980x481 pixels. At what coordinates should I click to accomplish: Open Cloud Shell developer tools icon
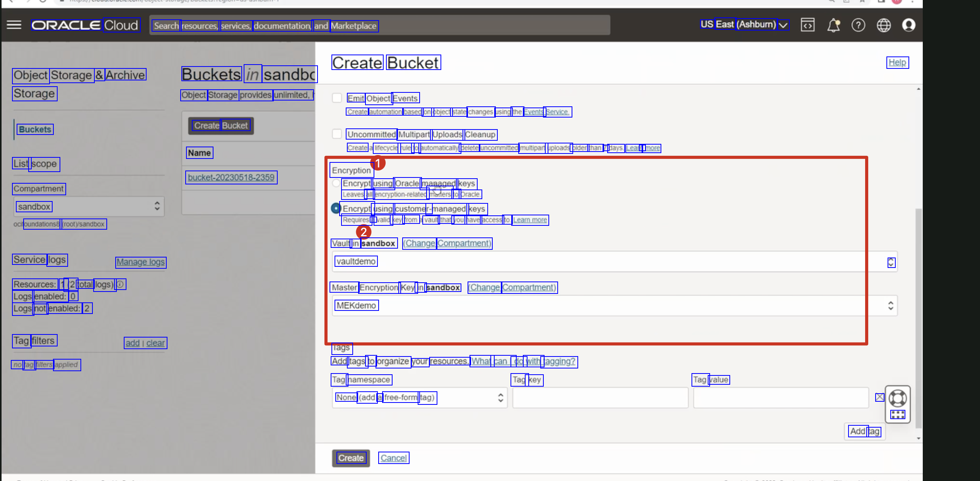808,25
